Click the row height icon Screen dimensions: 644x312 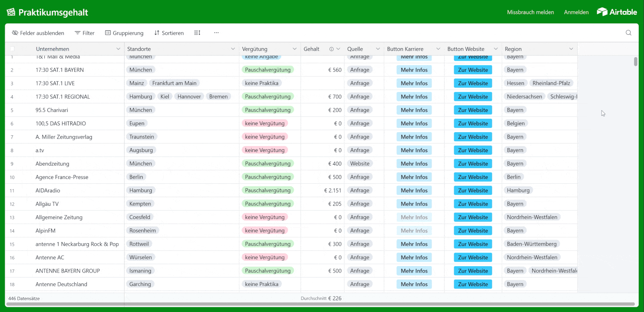[x=197, y=33]
